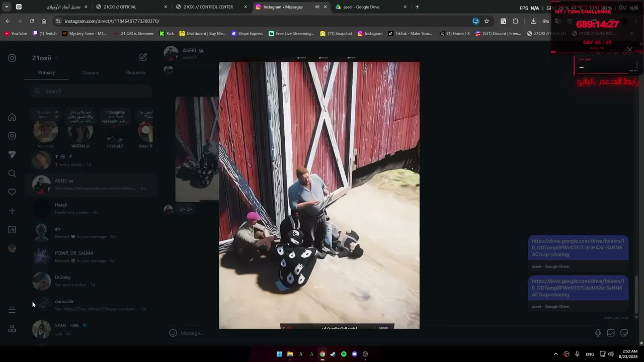Focus the Chrome address bar

[262, 21]
